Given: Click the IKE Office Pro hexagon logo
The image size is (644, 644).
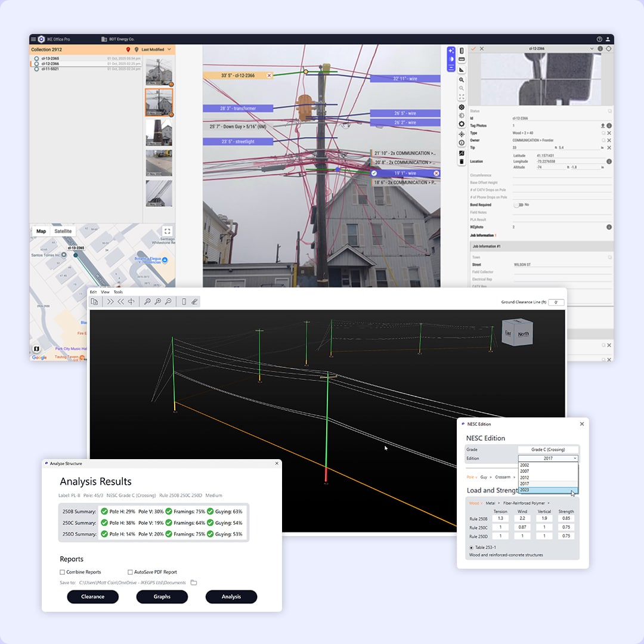Looking at the screenshot, I should pyautogui.click(x=41, y=39).
